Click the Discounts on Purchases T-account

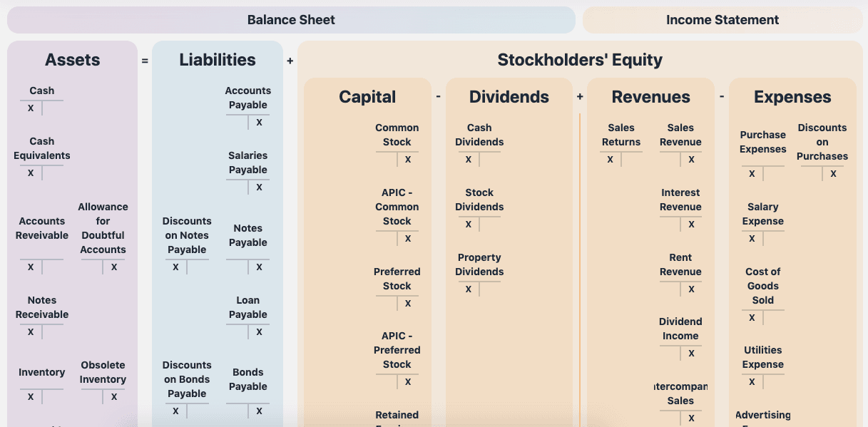click(x=822, y=151)
